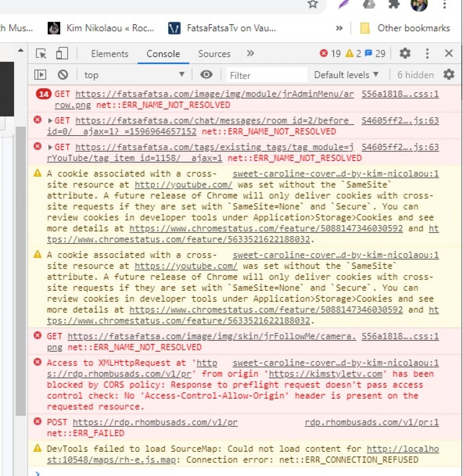463x476 pixels.
Task: Open the Extensions puzzle piece menu
Action: (x=394, y=4)
